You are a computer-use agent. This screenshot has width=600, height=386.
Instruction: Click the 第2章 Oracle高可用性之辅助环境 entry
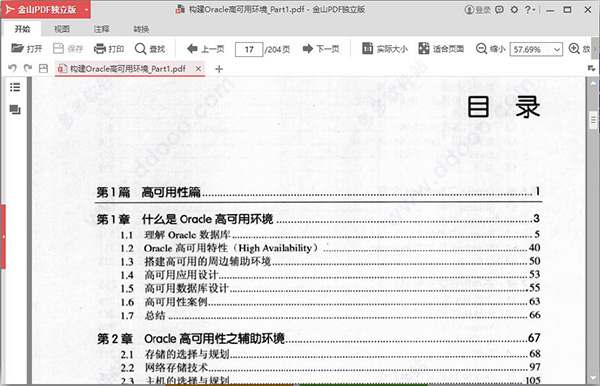(318, 339)
